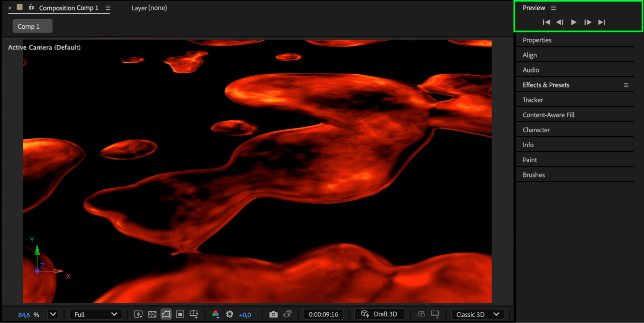This screenshot has height=323, width=644.
Task: Toggle mask and shape path visibility
Action: [x=166, y=314]
